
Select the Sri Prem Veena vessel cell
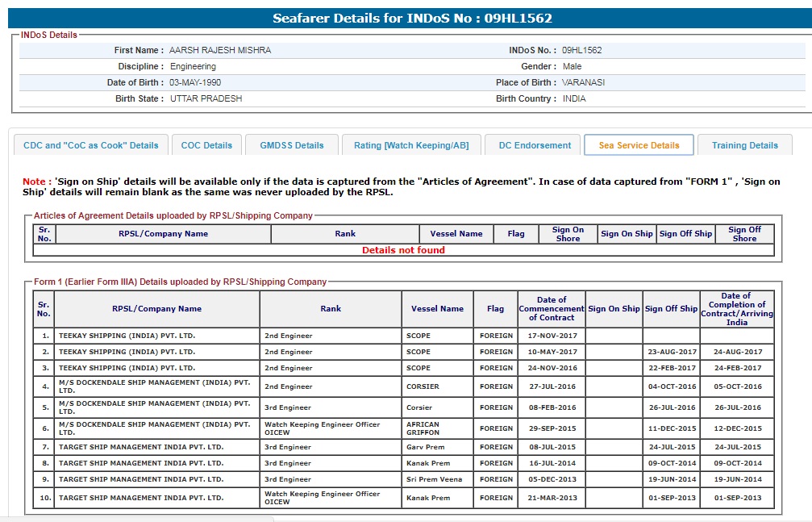pos(433,479)
